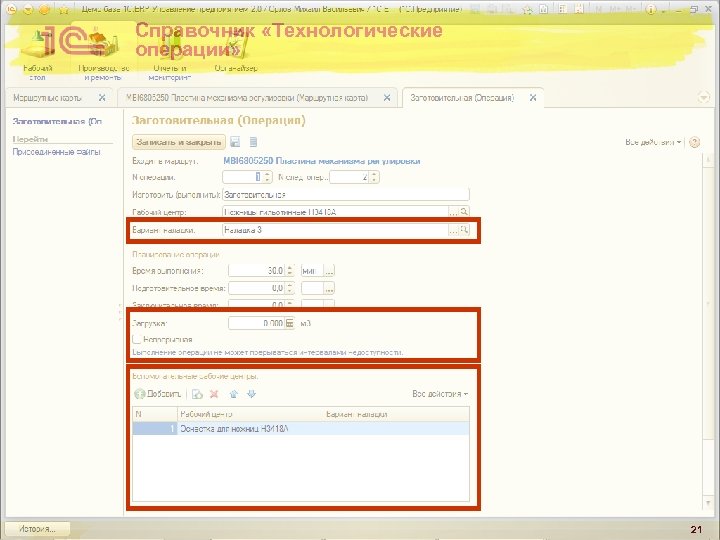Image resolution: width=720 pixels, height=540 pixels.
Task: Copy the selected auxiliary work center row
Action: coord(197,394)
